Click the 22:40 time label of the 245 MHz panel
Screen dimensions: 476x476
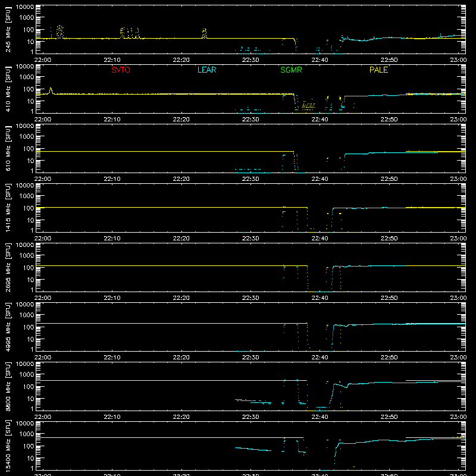click(x=320, y=60)
